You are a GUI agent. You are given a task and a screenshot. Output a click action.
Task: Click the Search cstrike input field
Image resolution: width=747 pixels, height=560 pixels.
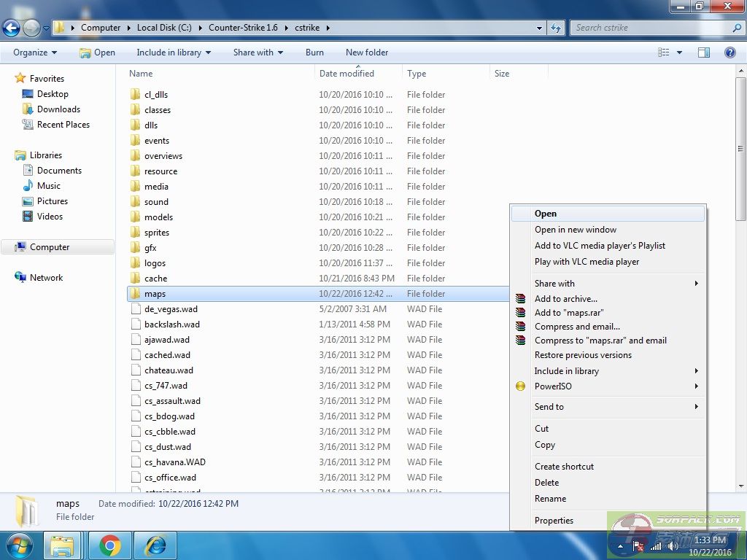pos(649,28)
